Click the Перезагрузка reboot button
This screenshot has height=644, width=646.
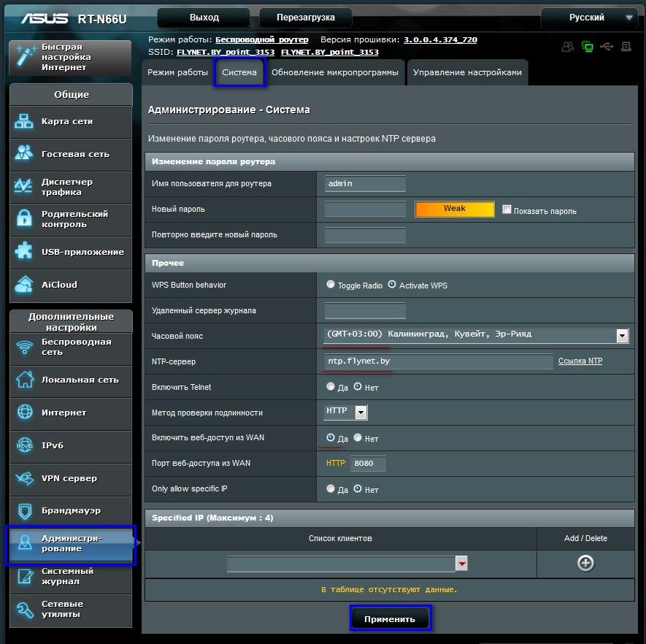tap(306, 18)
